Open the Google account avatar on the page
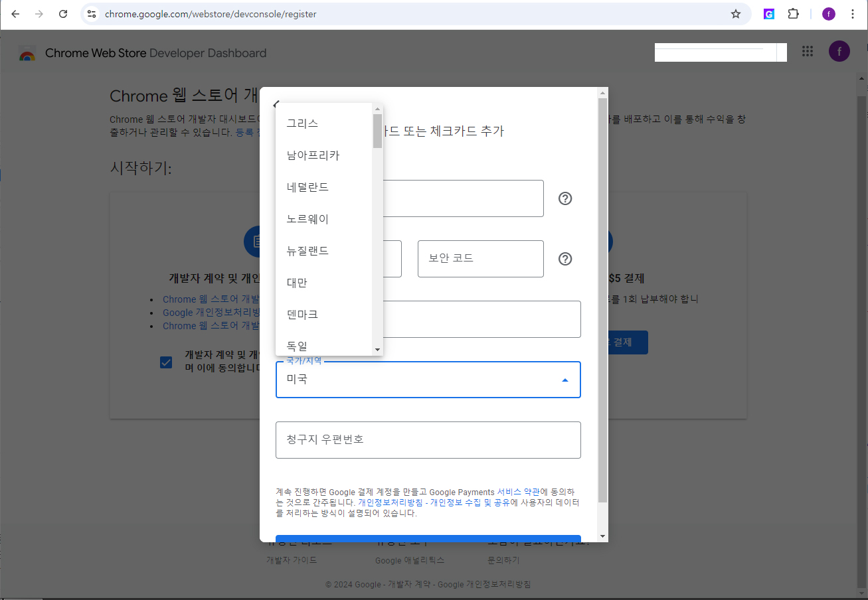 pos(839,52)
